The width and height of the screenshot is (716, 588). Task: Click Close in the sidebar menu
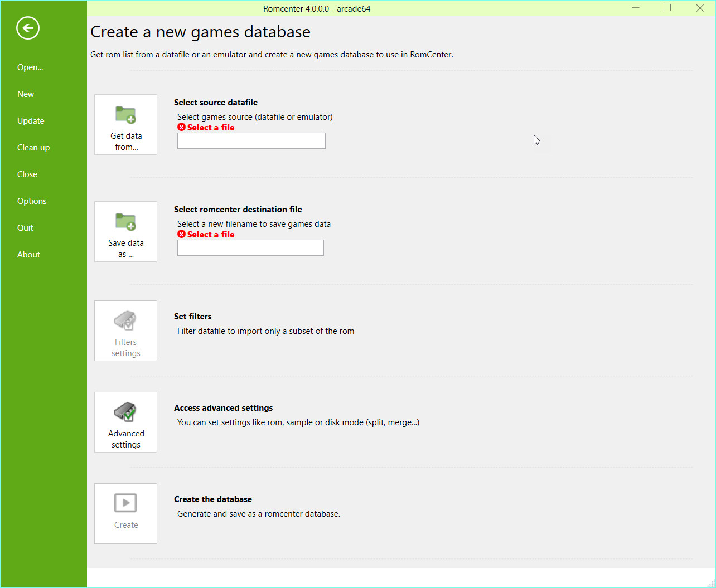[27, 174]
